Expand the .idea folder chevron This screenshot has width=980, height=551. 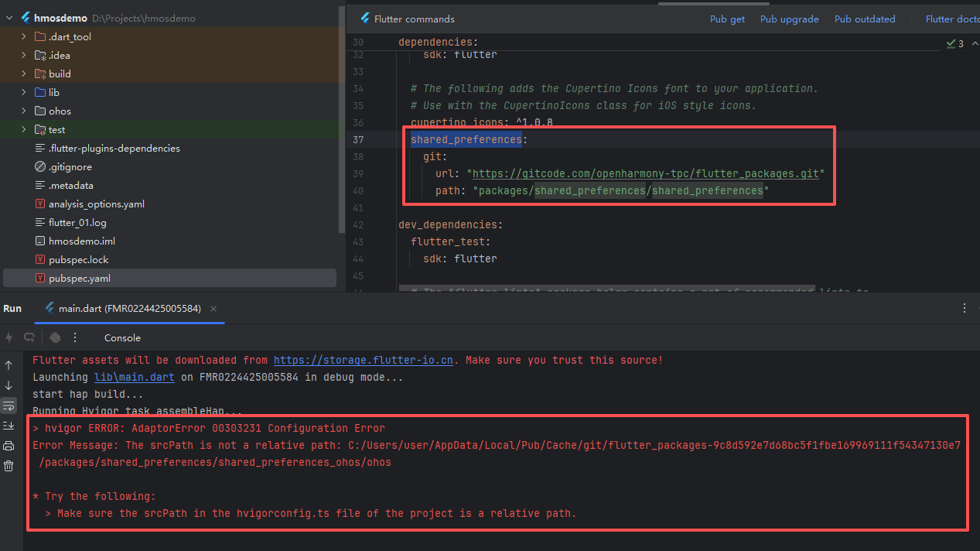click(24, 55)
